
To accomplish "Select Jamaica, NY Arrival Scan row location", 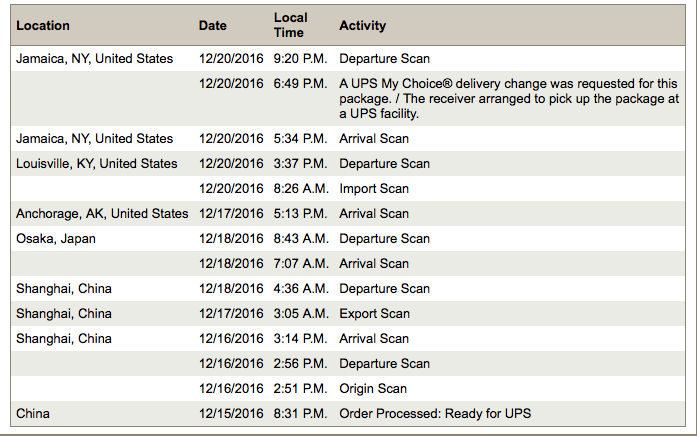I will [x=94, y=139].
